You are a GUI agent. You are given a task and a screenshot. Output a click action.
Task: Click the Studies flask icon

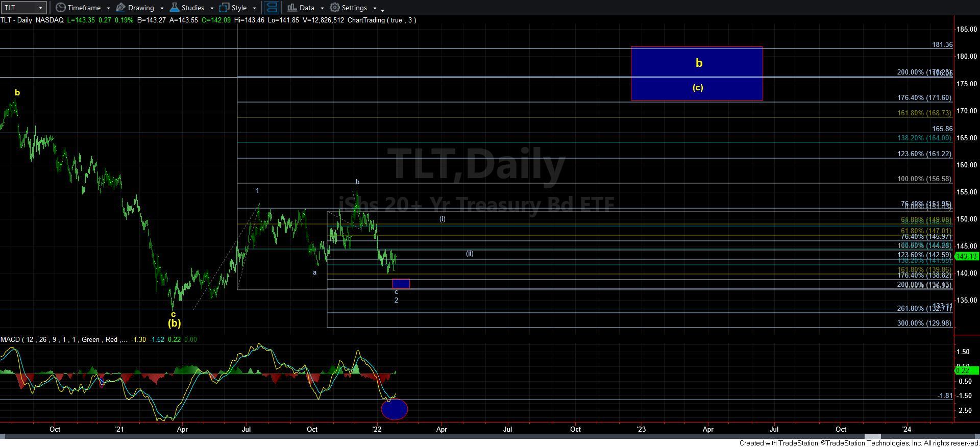tap(174, 8)
